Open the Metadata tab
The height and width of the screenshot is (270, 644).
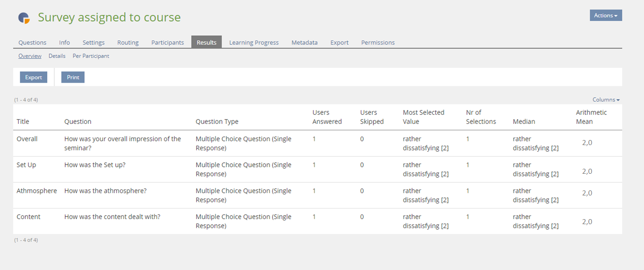[304, 43]
